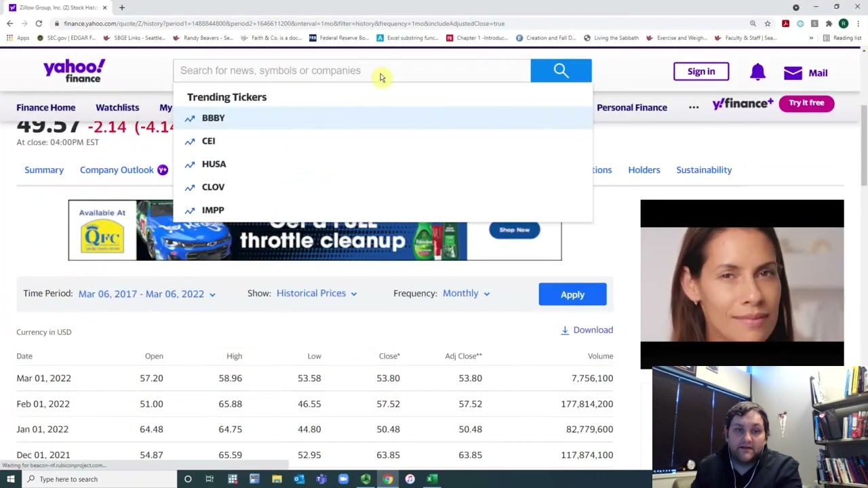
Task: Click the Apply button
Action: click(572, 294)
